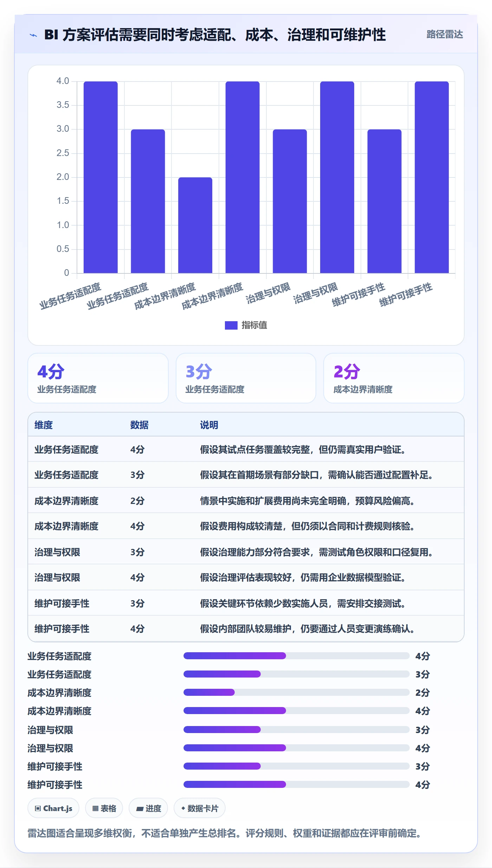This screenshot has height=868, width=492.
Task: Click the 治理与权限 chart bar reaching 4.0
Action: coord(337,177)
